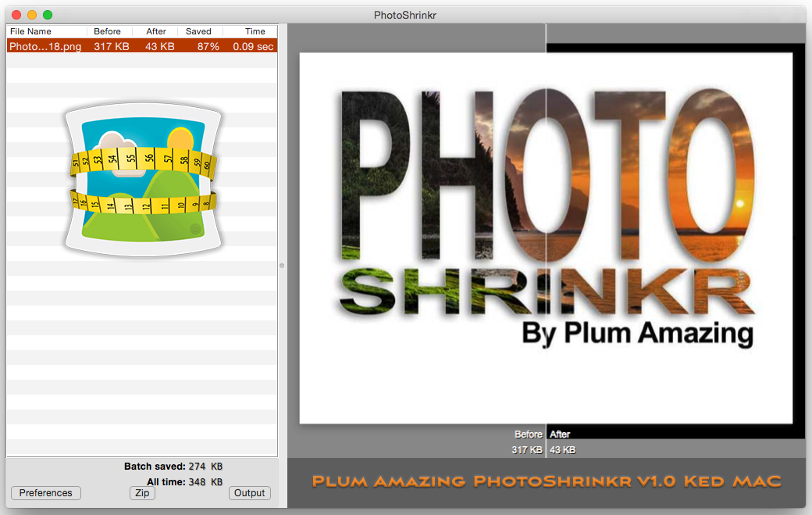Click the Batch saved 274 KB text

[x=173, y=467]
